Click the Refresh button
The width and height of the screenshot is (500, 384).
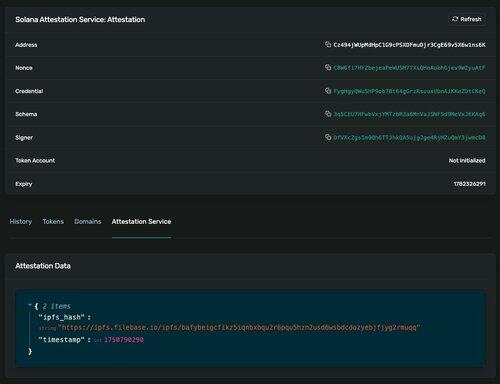point(467,19)
